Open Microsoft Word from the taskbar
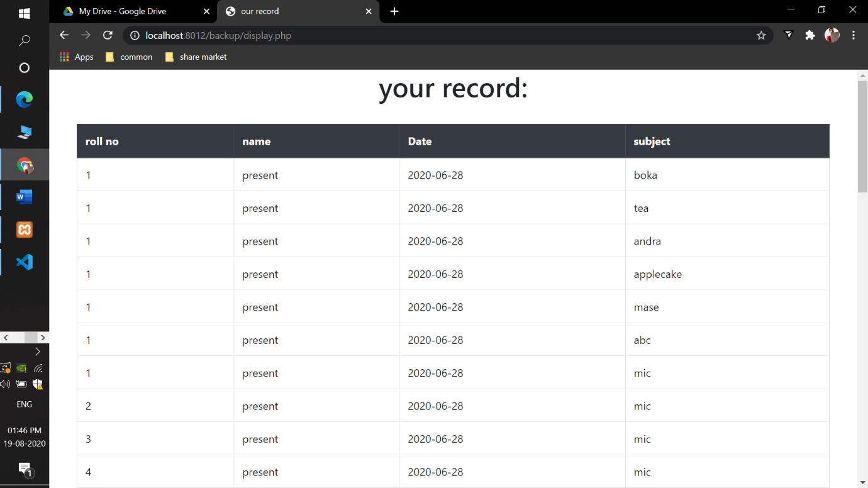Viewport: 868px width, 488px height. (24, 197)
